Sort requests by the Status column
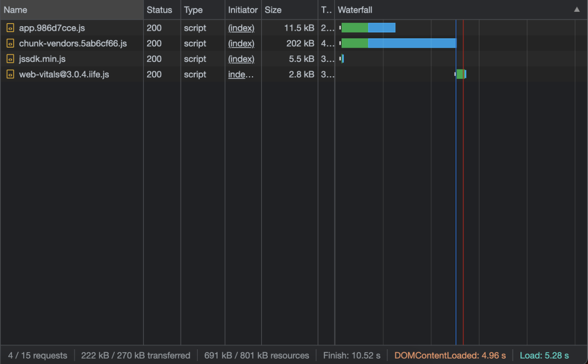The width and height of the screenshot is (588, 364). pyautogui.click(x=162, y=10)
